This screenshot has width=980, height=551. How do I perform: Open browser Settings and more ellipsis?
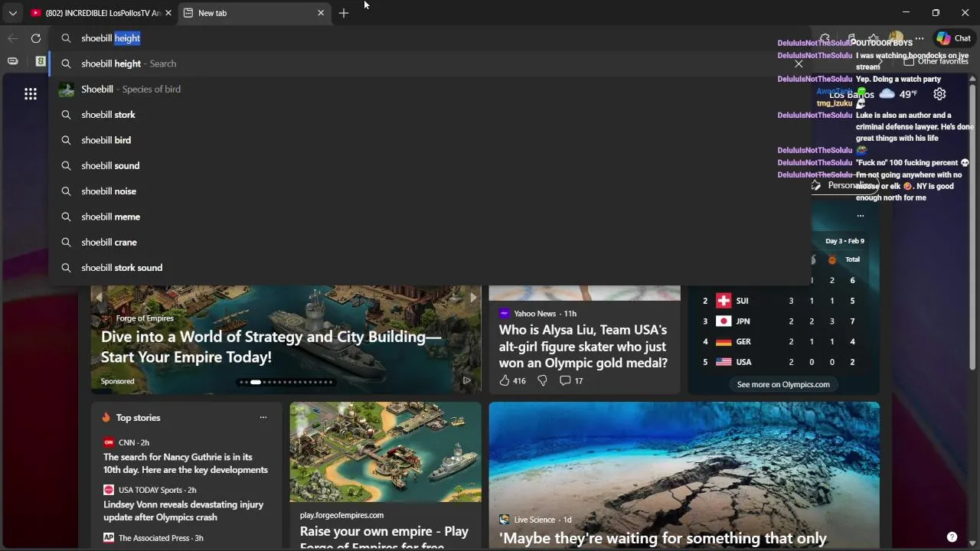coord(920,38)
